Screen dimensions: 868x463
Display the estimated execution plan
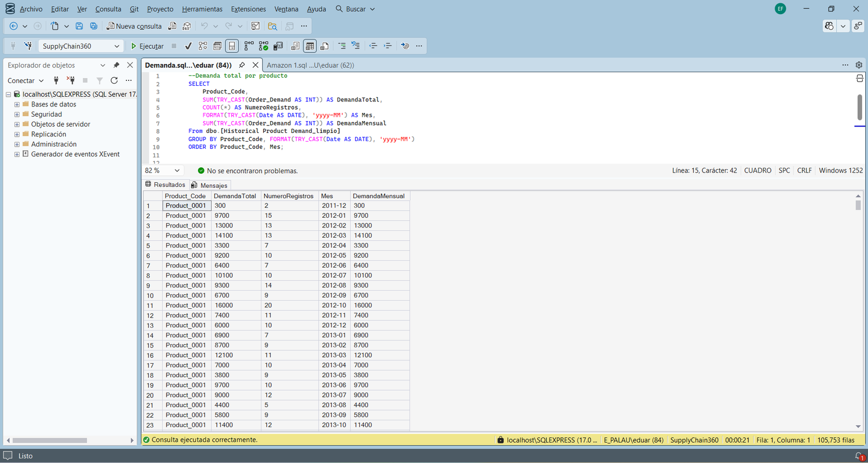(x=203, y=46)
